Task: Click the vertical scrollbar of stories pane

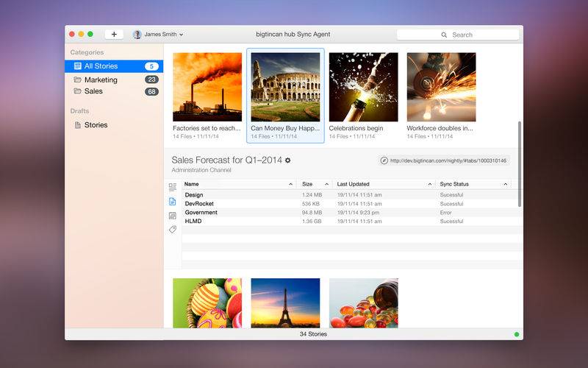Action: click(x=520, y=163)
